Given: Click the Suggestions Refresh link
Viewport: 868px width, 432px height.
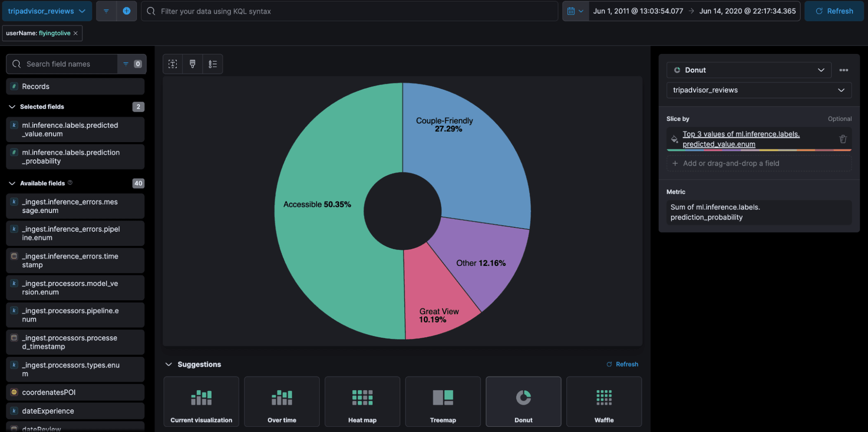Looking at the screenshot, I should [x=622, y=364].
